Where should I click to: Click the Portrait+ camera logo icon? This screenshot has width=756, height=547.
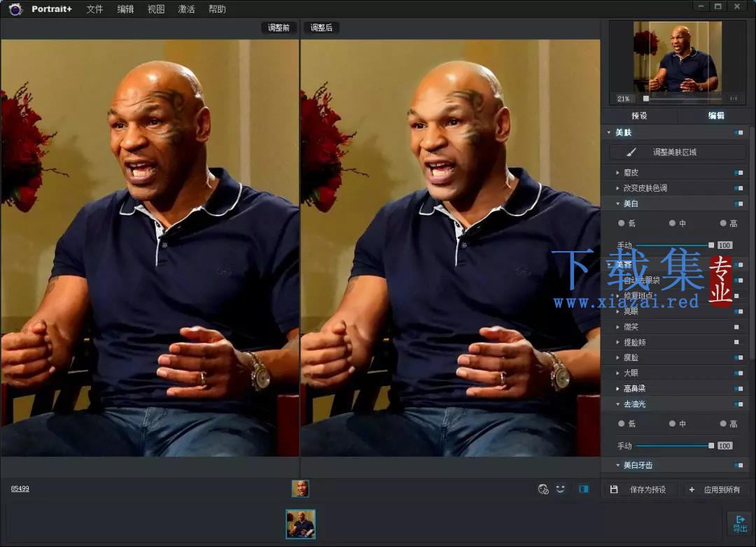[x=15, y=9]
